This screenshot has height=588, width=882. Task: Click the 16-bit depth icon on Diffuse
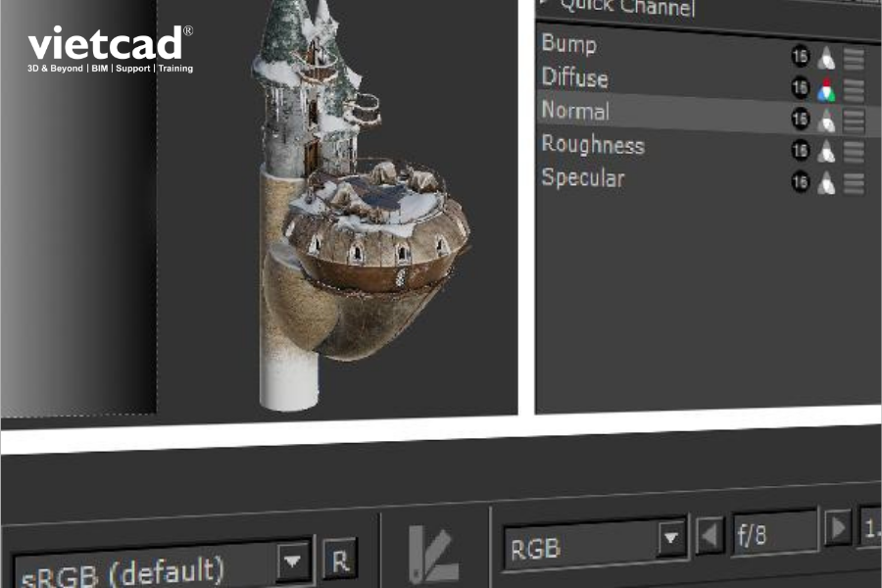point(800,88)
